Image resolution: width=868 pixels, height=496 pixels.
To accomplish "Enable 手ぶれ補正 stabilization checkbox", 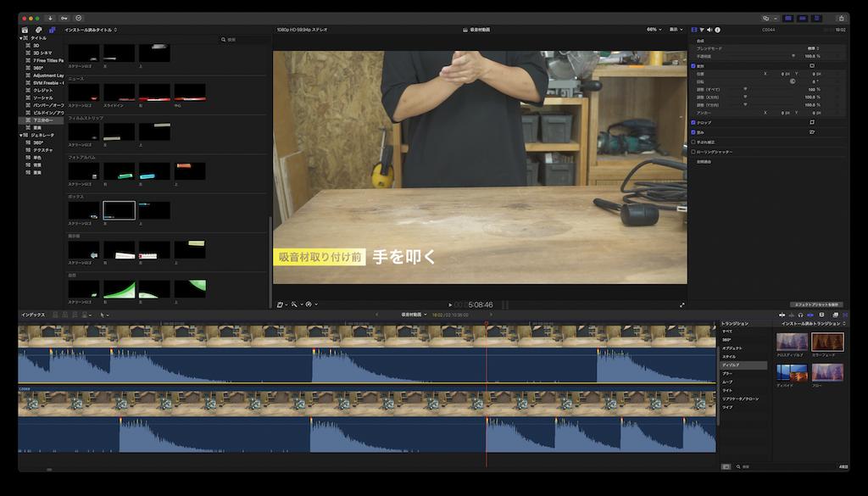I will (693, 142).
